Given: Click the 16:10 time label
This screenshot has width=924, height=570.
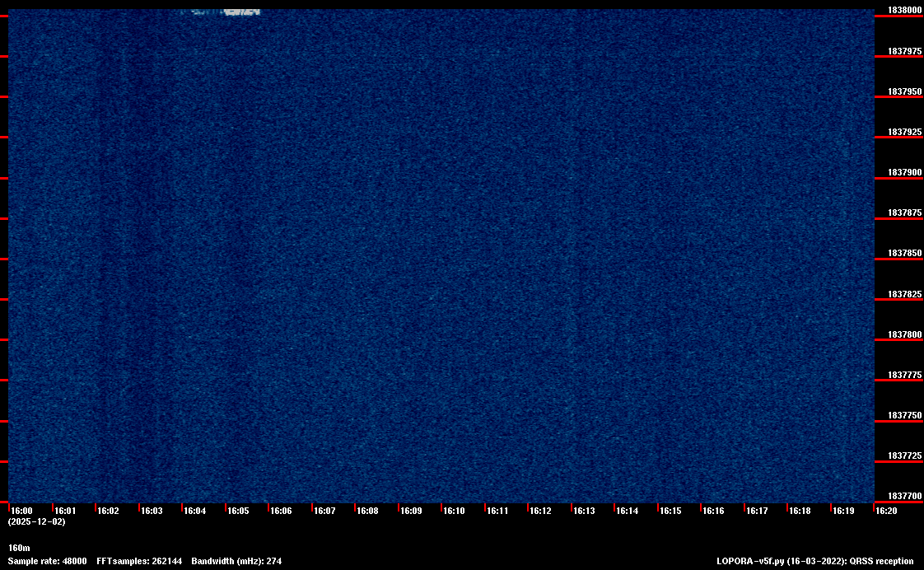Looking at the screenshot, I should pyautogui.click(x=455, y=511).
